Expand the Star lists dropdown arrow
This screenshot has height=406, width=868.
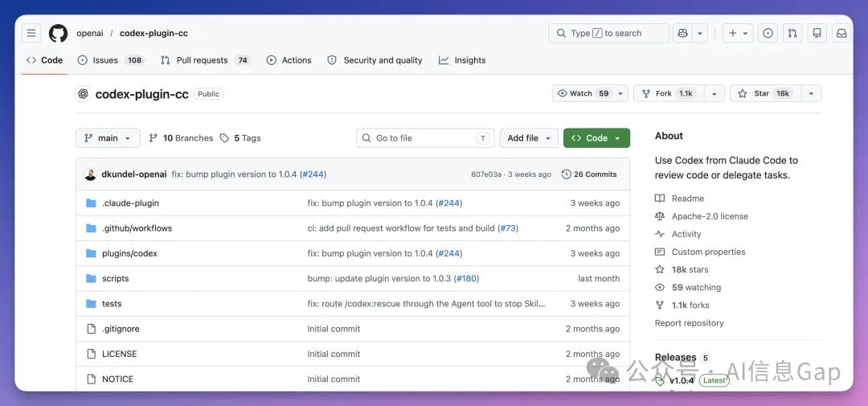[x=811, y=93]
